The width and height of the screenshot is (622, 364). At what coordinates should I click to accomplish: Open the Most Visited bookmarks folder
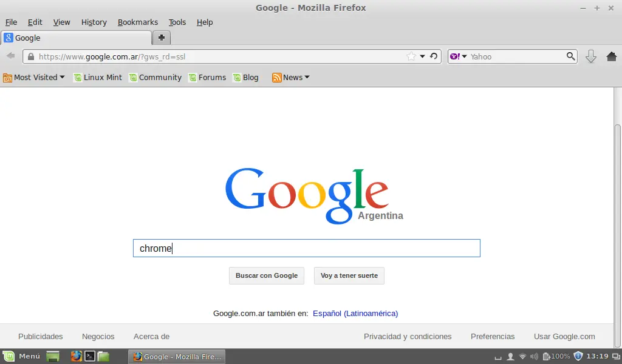(34, 77)
